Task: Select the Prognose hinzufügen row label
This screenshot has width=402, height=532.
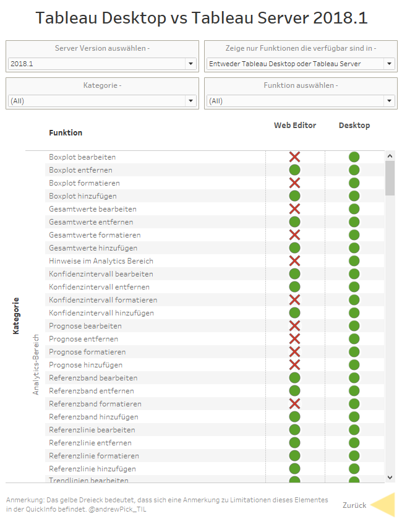Action: pos(85,365)
